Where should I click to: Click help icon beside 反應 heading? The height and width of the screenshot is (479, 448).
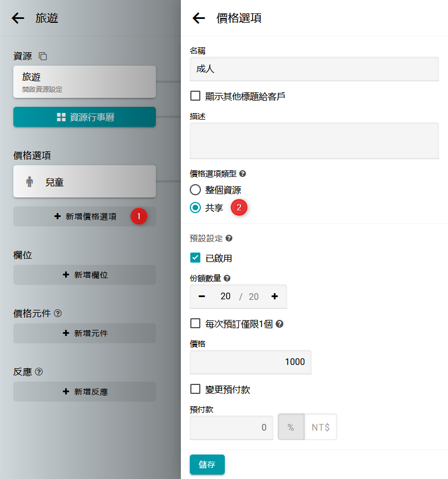tap(39, 372)
